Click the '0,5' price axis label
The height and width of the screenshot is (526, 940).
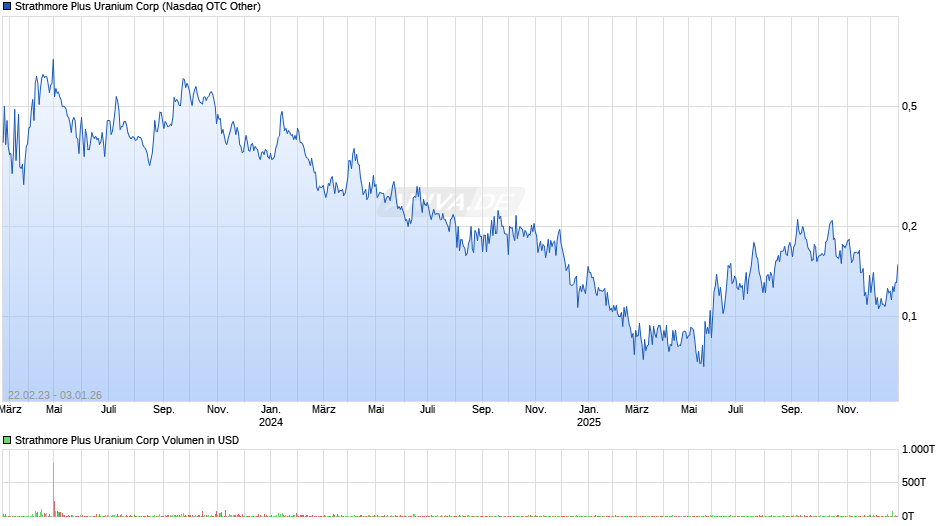909,106
